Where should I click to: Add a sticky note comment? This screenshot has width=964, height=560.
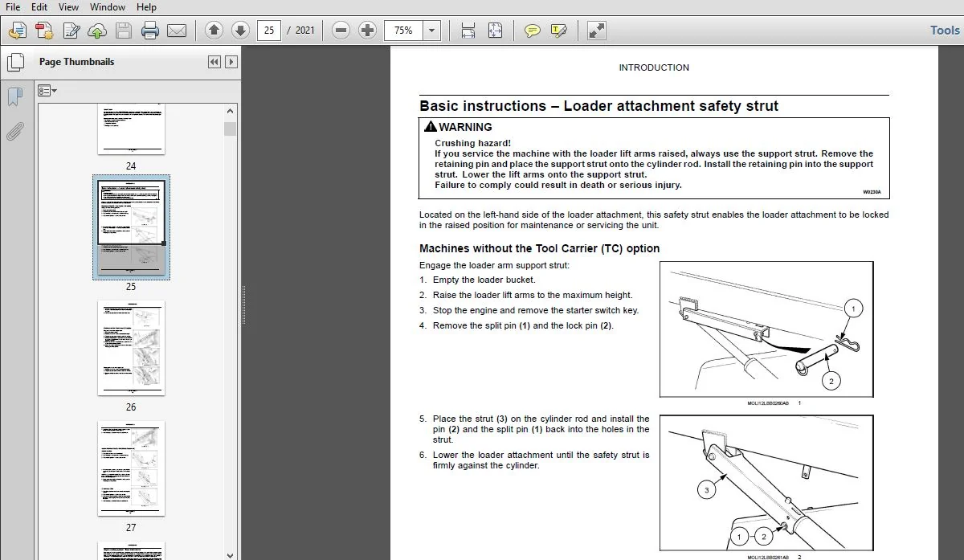(532, 31)
